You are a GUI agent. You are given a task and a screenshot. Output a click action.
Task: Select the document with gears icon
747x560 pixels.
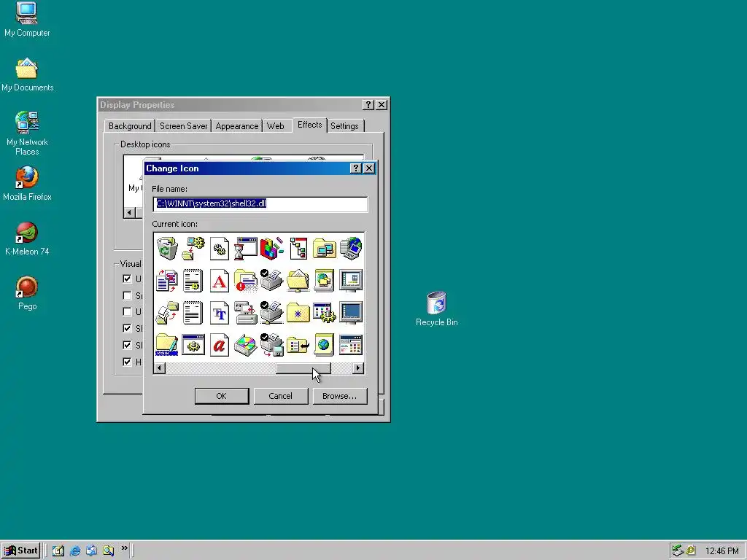click(x=219, y=248)
